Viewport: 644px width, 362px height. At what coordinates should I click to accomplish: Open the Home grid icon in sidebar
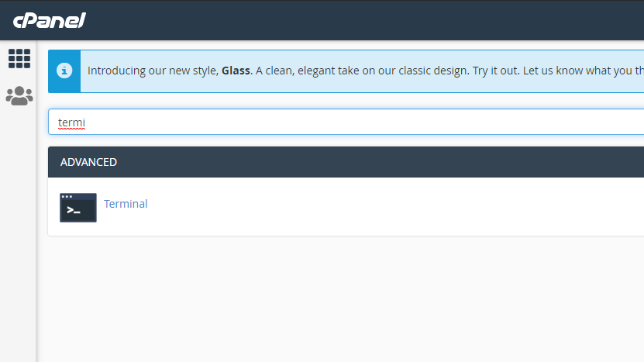(x=19, y=58)
